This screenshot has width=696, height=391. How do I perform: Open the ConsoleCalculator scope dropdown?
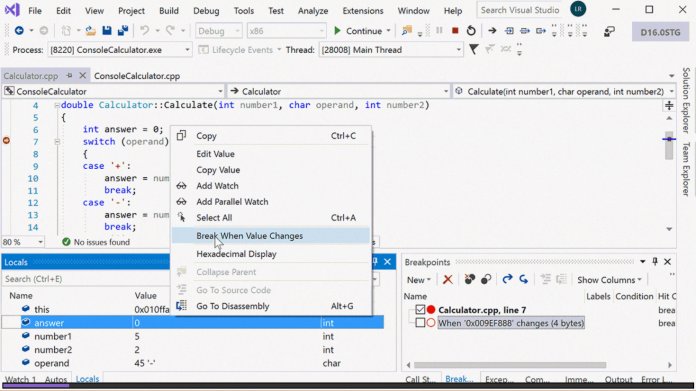(220, 91)
